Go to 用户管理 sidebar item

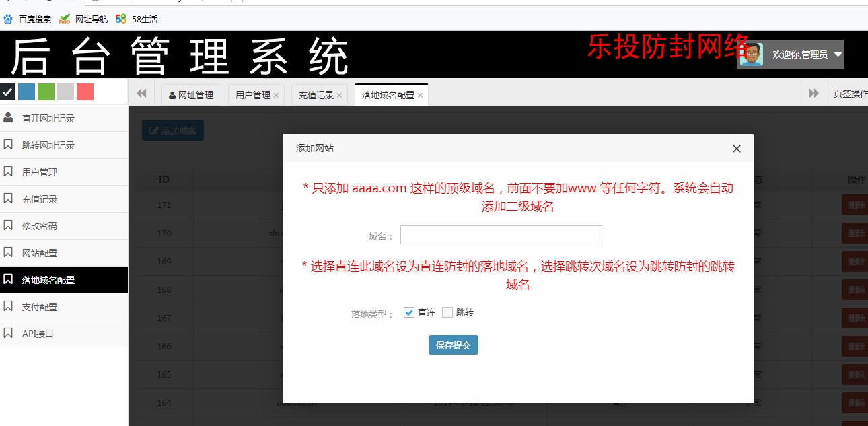pos(64,172)
